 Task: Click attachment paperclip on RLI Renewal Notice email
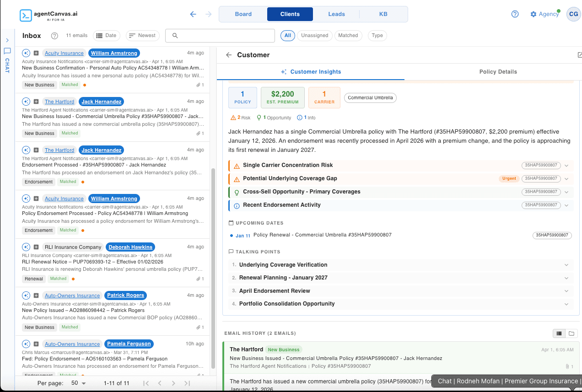click(199, 279)
